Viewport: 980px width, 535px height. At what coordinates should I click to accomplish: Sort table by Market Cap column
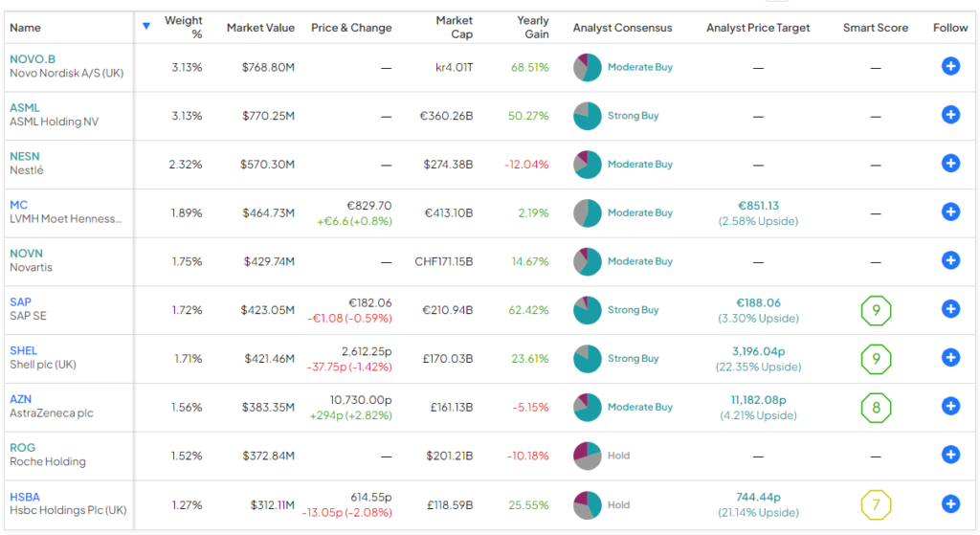(454, 27)
